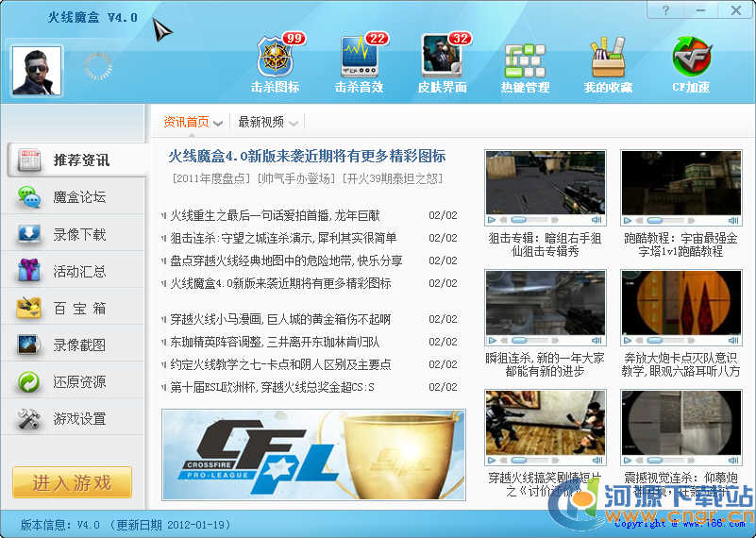Minimize the 火线魔盒 window
The image size is (756, 538).
[x=700, y=10]
